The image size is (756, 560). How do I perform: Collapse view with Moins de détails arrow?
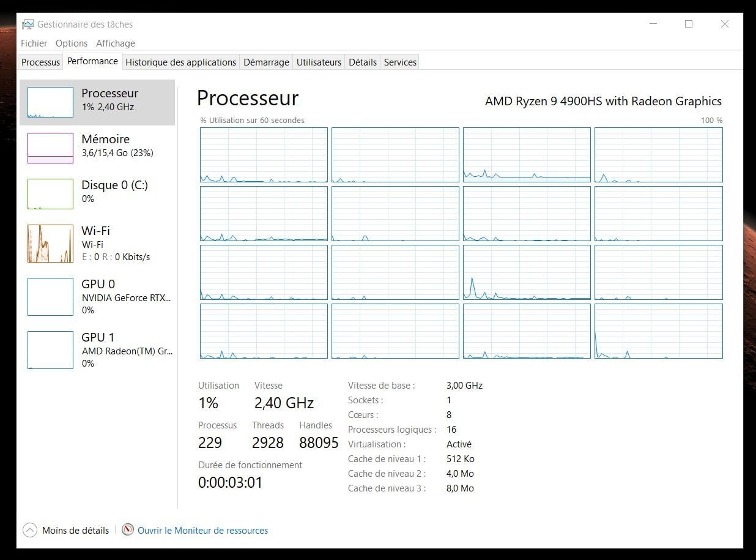pos(30,530)
